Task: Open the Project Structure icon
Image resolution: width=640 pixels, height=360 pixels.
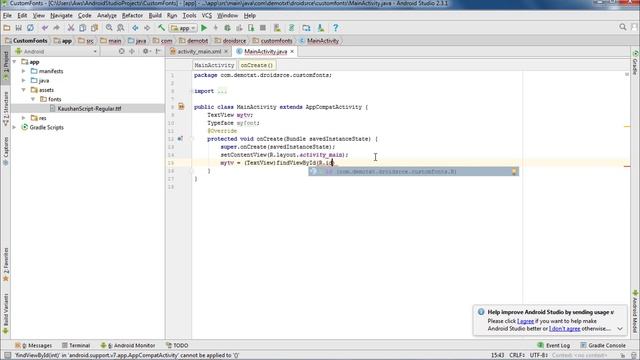Action: (x=306, y=28)
